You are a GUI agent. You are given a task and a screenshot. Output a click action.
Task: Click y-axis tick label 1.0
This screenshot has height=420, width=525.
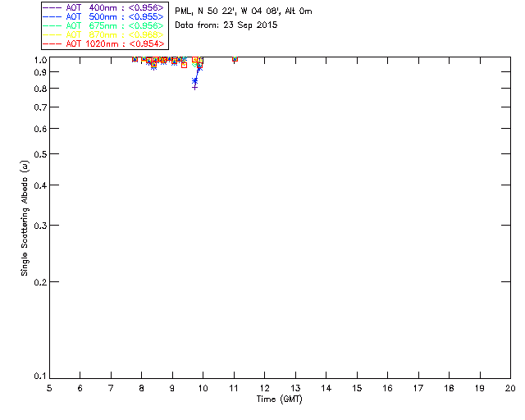(40, 60)
